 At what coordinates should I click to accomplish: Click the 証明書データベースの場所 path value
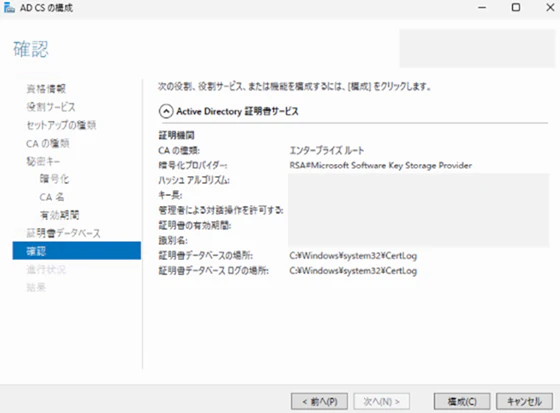point(353,256)
